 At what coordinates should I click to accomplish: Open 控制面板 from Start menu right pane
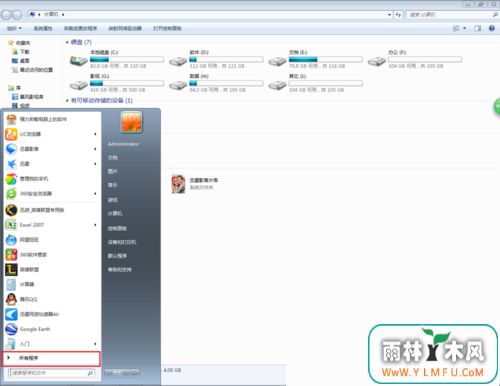[117, 228]
